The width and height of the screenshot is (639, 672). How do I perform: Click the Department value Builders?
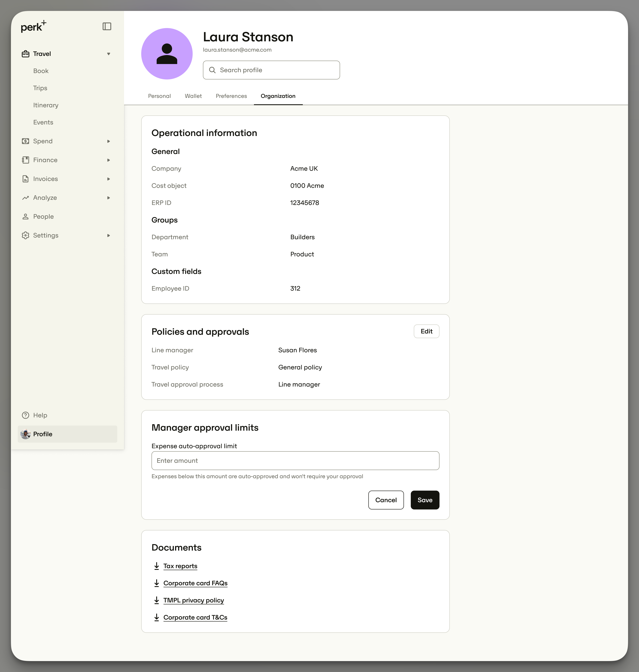[303, 237]
